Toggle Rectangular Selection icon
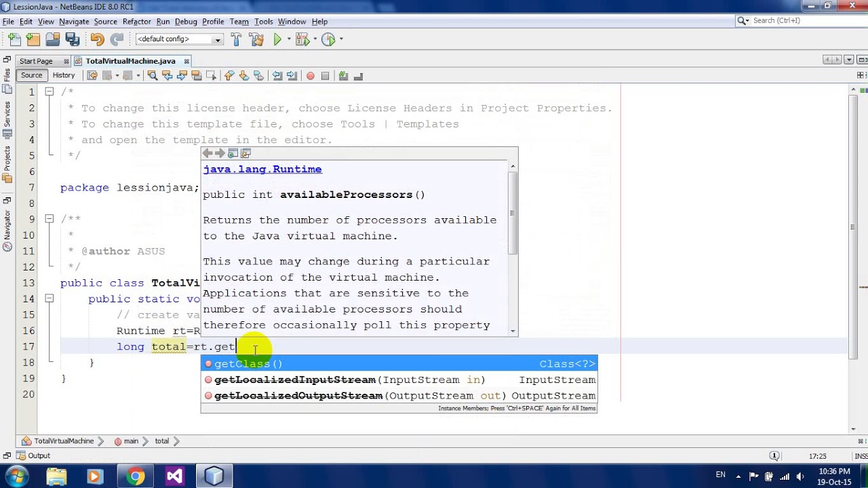 (211, 76)
